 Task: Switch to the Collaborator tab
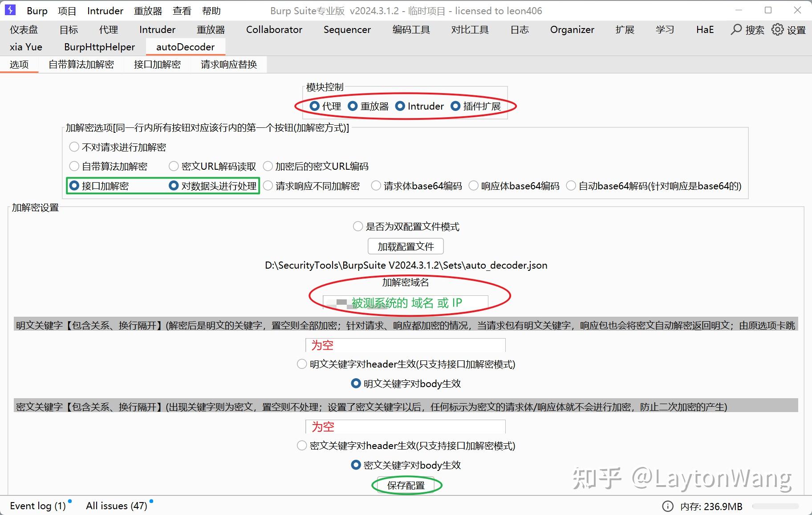273,30
